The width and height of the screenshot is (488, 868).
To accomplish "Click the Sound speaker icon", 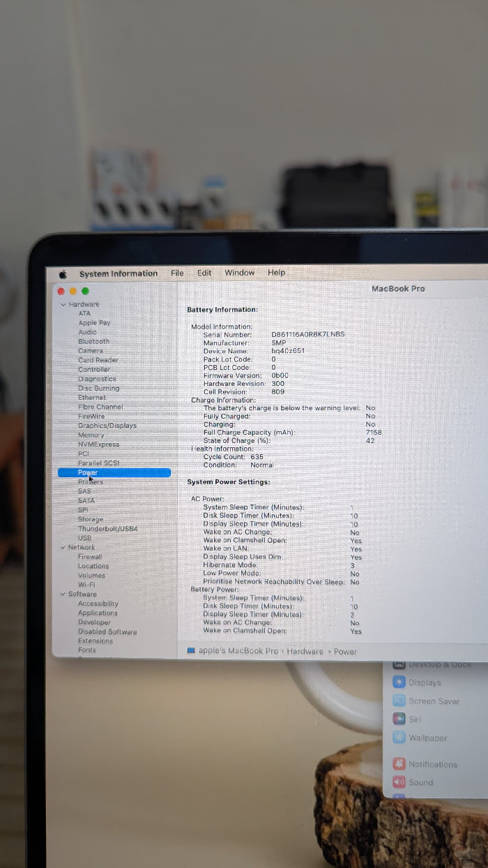I will click(x=399, y=782).
